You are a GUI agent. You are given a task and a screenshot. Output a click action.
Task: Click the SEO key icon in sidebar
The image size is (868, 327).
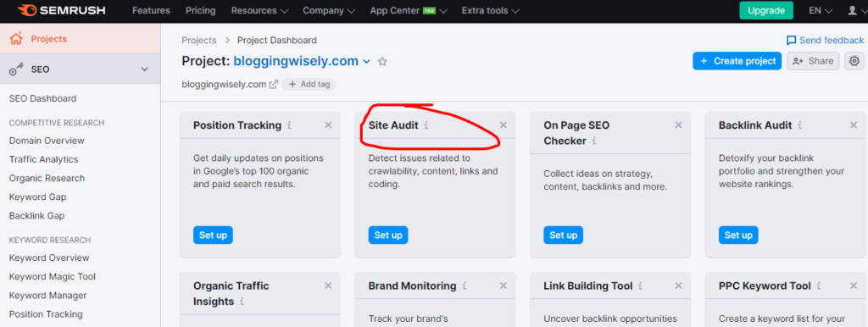[x=16, y=69]
